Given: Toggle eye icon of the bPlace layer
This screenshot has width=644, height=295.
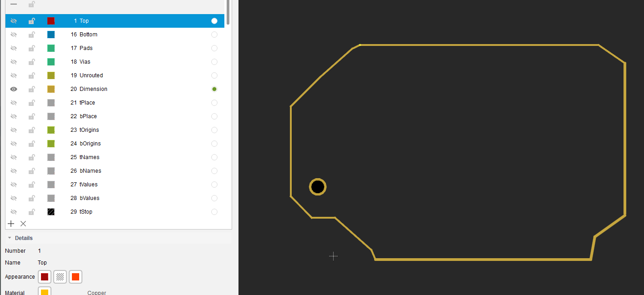Looking at the screenshot, I should click(x=14, y=116).
